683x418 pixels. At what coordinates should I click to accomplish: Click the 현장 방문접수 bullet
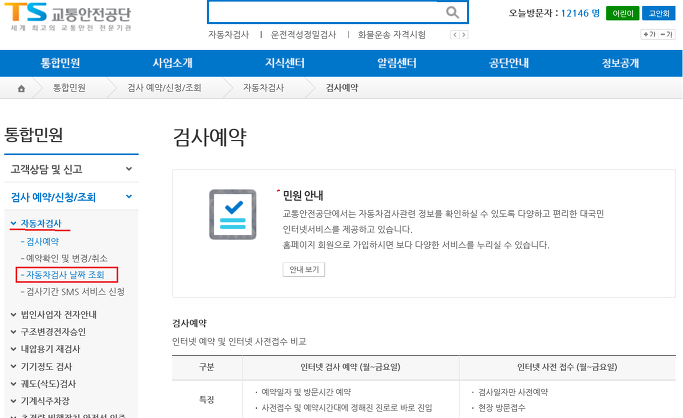point(502,408)
